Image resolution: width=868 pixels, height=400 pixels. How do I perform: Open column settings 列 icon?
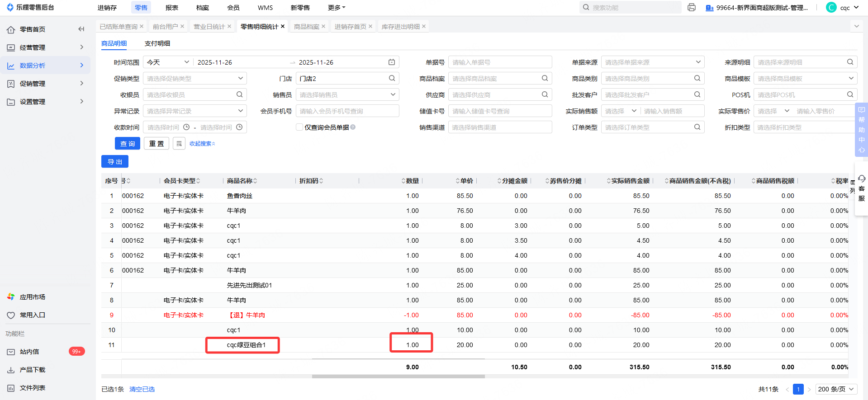853,186
